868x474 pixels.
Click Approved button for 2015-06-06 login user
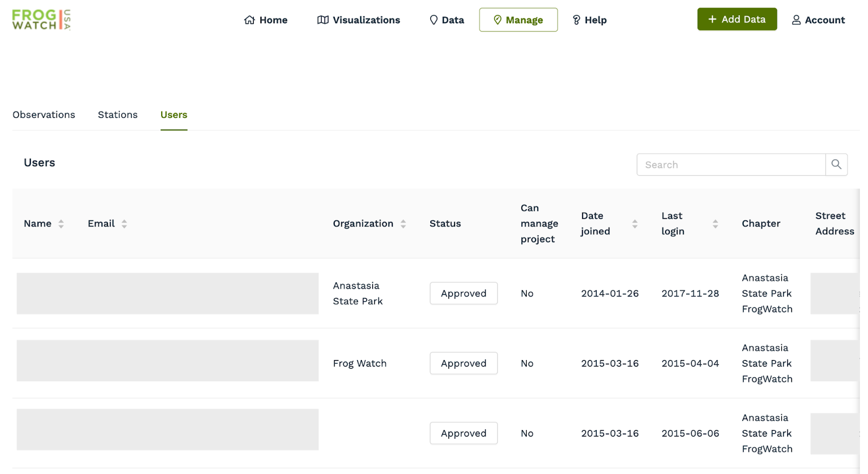coord(463,433)
